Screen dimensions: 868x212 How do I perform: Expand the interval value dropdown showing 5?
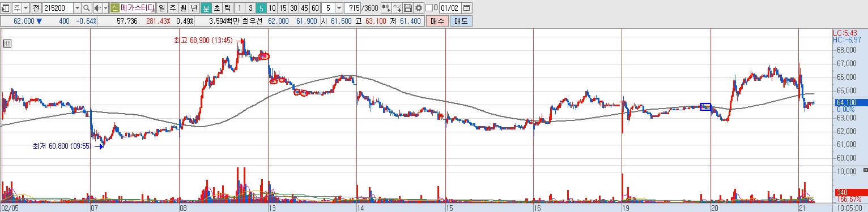(x=339, y=8)
